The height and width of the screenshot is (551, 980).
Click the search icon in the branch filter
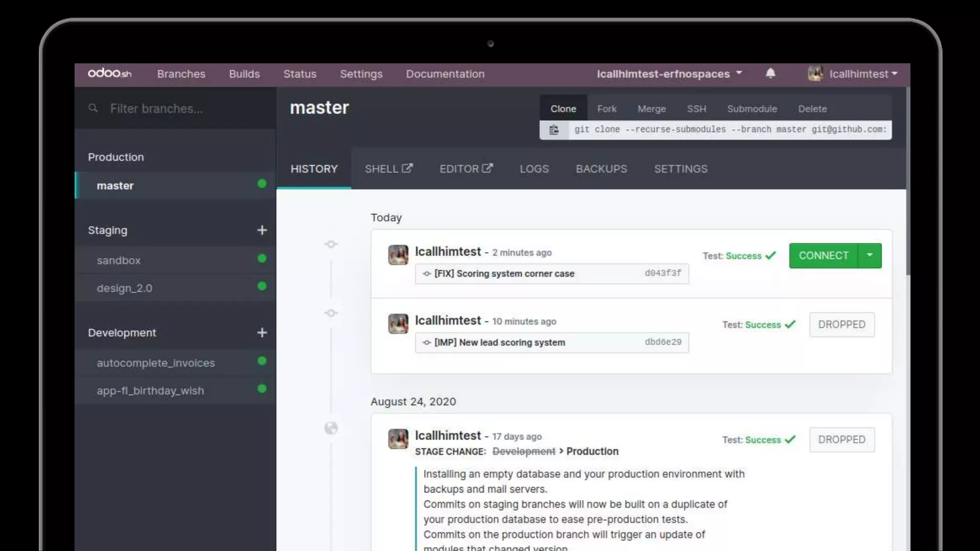point(93,109)
